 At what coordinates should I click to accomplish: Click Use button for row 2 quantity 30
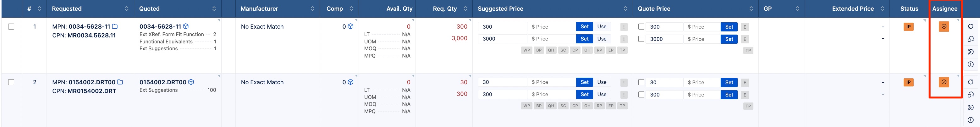602,82
